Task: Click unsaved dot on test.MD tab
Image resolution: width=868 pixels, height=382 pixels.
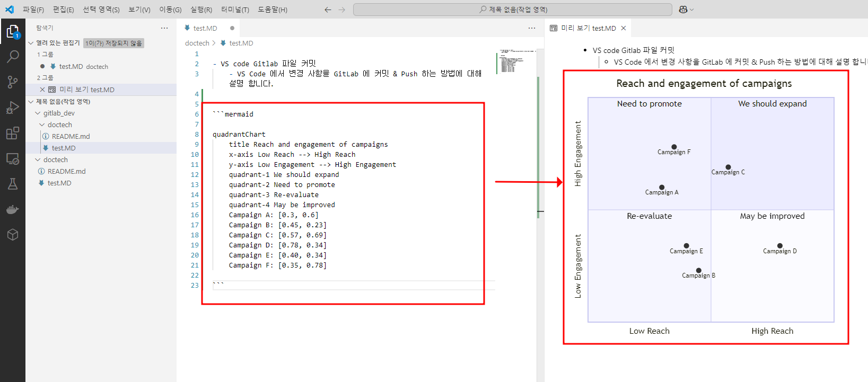Action: (232, 28)
